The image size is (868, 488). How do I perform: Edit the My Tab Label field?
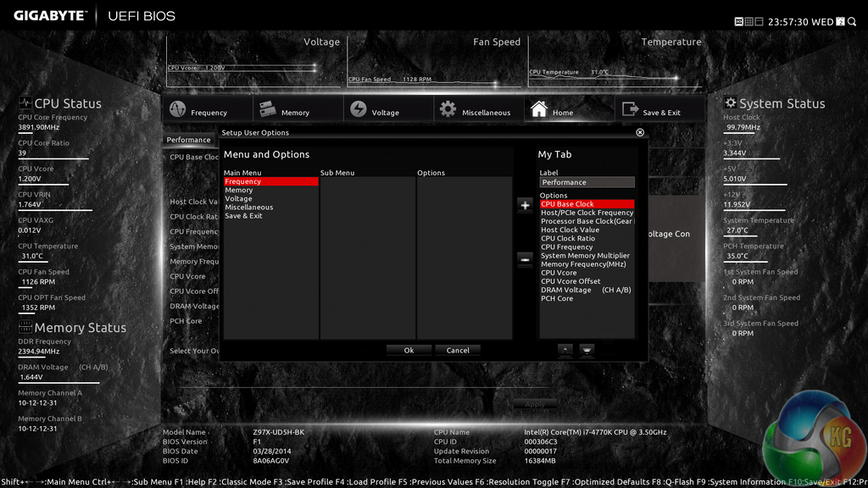(x=587, y=182)
